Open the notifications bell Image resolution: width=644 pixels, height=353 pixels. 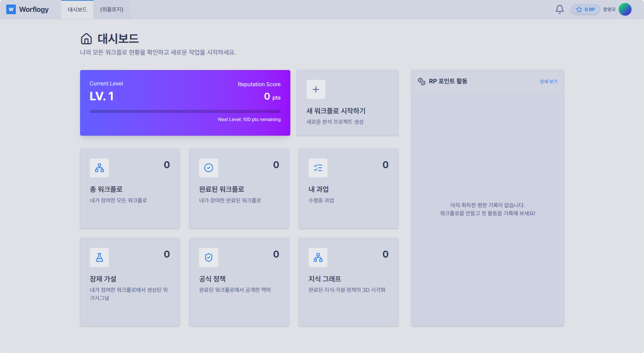pyautogui.click(x=560, y=9)
